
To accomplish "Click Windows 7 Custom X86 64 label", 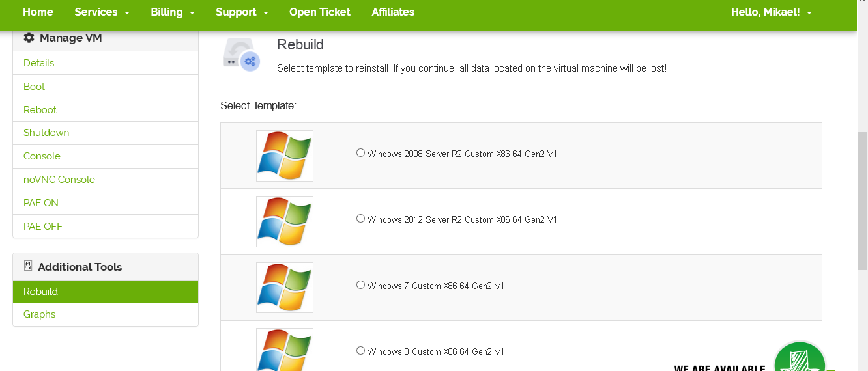I will (x=436, y=286).
